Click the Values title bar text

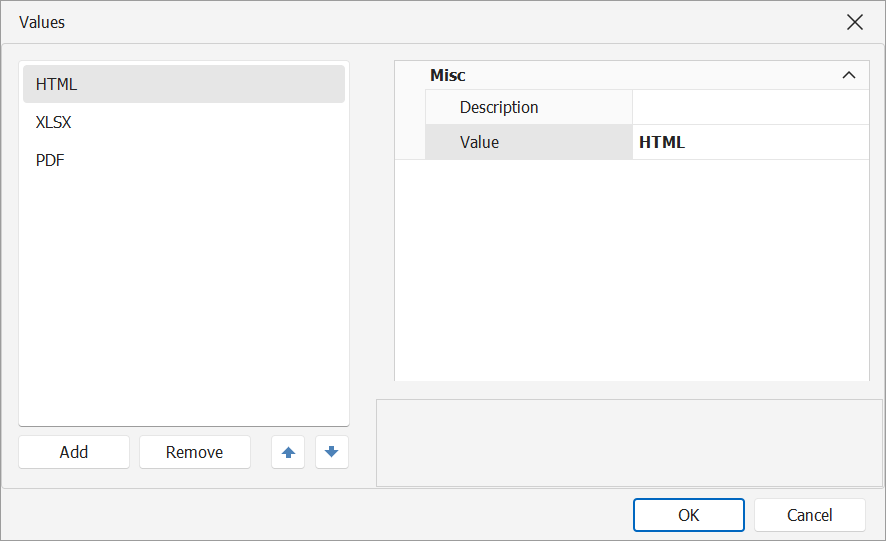(42, 22)
